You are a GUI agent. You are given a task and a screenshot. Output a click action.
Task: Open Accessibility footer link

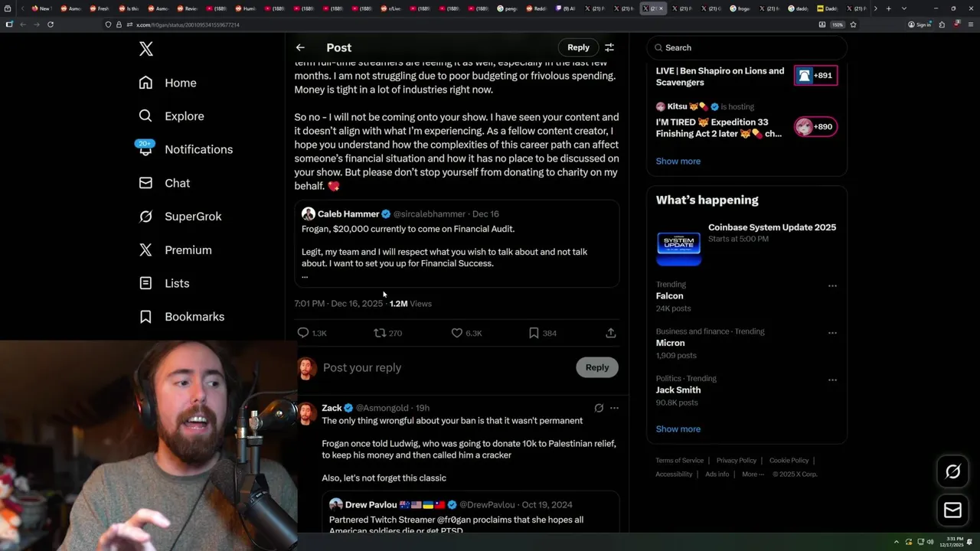click(x=674, y=474)
